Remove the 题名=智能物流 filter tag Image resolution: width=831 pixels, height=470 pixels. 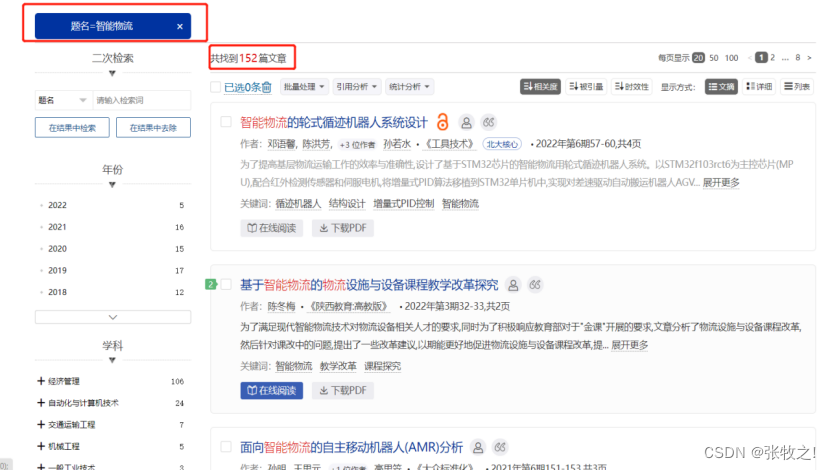pos(180,26)
